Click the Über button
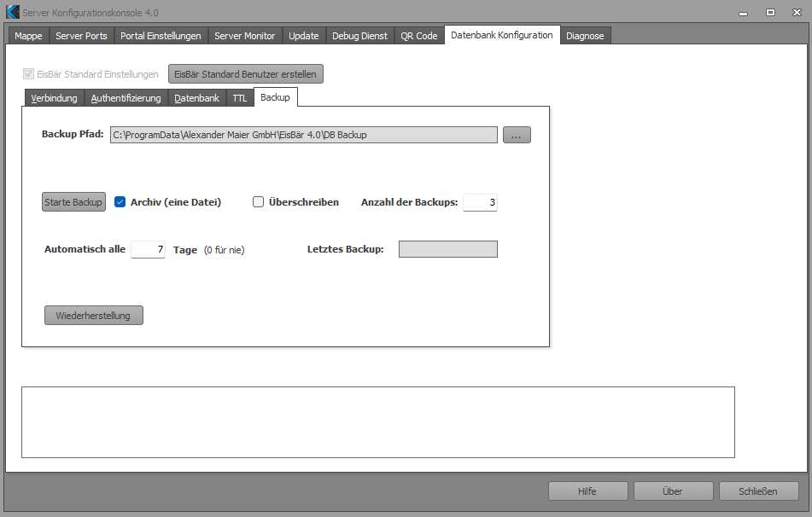 pyautogui.click(x=673, y=491)
